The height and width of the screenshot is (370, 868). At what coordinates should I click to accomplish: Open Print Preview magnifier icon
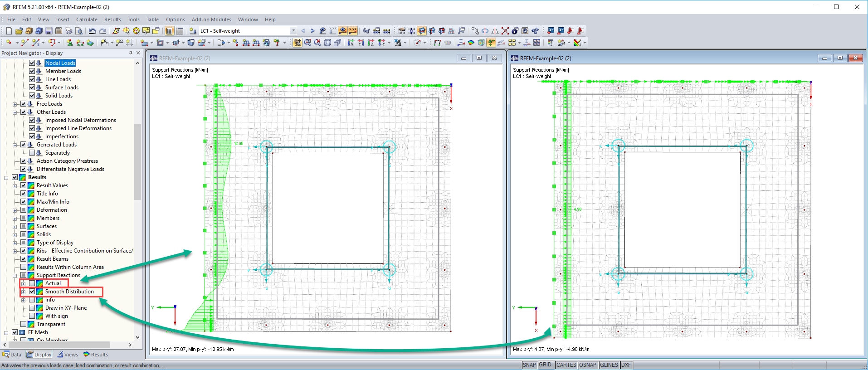click(x=78, y=31)
